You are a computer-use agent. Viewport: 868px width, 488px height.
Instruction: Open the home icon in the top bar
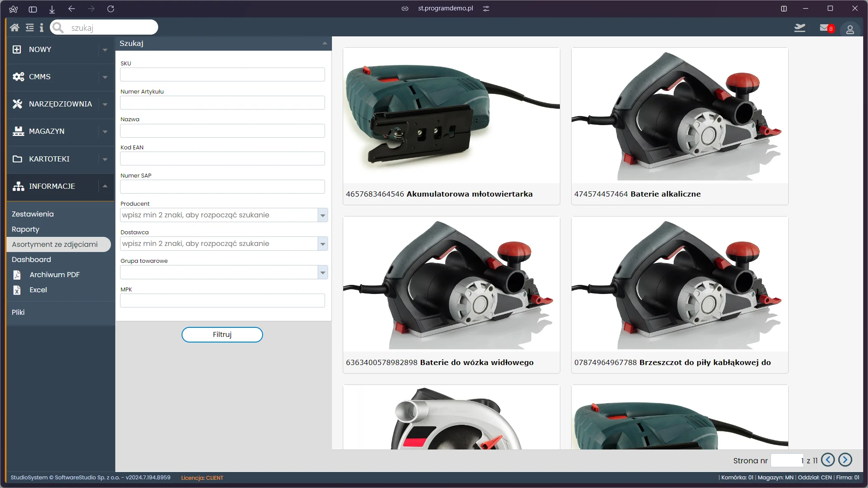(x=14, y=27)
